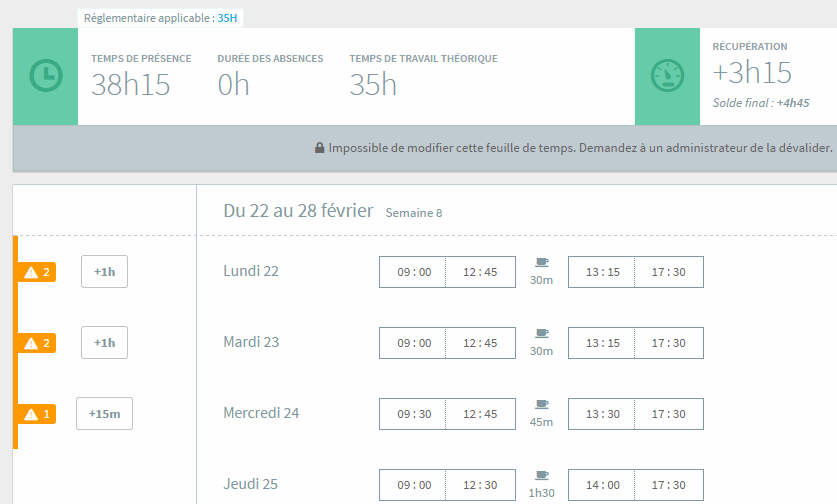Click the Semaine 8 label
This screenshot has width=837, height=504.
[x=414, y=213]
